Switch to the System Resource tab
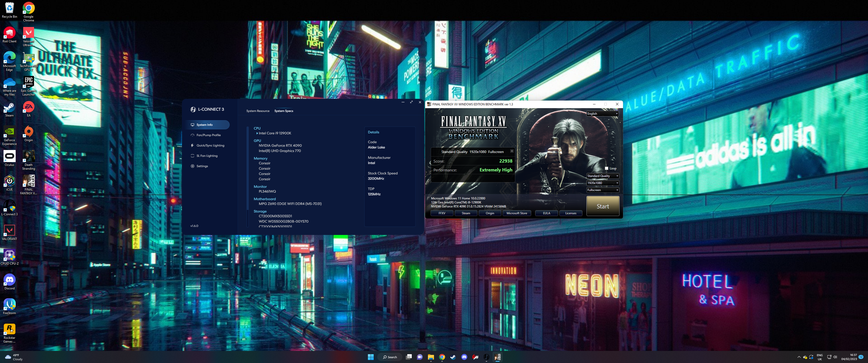This screenshot has height=363, width=868. click(x=258, y=111)
